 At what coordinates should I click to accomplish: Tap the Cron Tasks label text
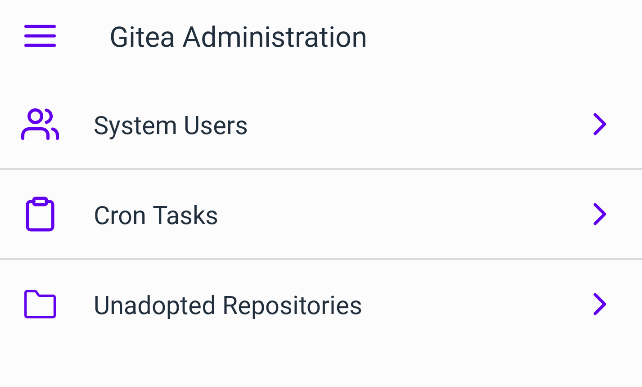(x=156, y=215)
